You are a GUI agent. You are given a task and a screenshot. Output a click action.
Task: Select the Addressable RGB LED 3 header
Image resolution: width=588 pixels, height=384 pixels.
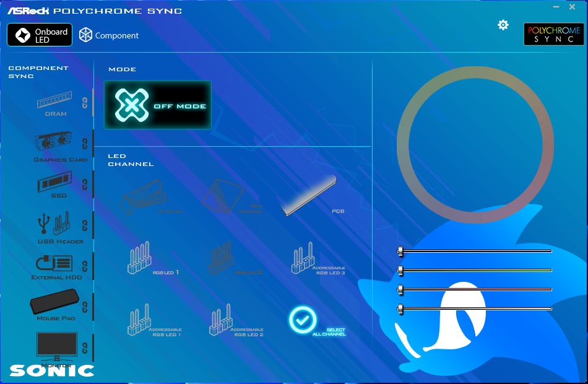click(318, 258)
